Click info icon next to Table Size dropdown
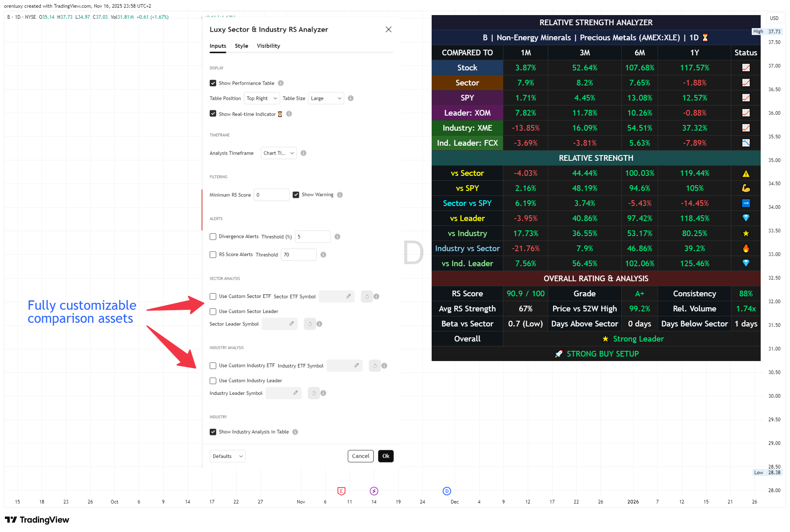790x532 pixels. pyautogui.click(x=351, y=98)
